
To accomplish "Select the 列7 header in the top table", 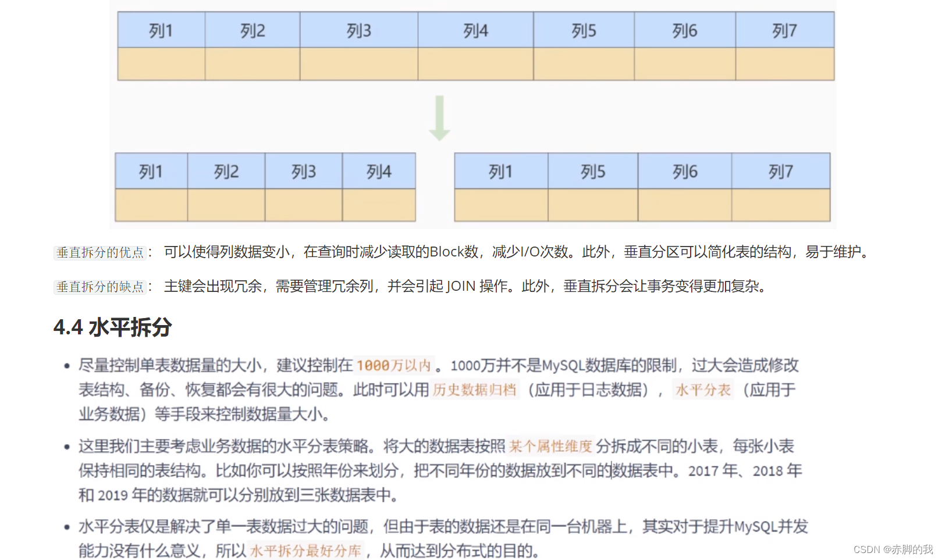I will tap(785, 30).
